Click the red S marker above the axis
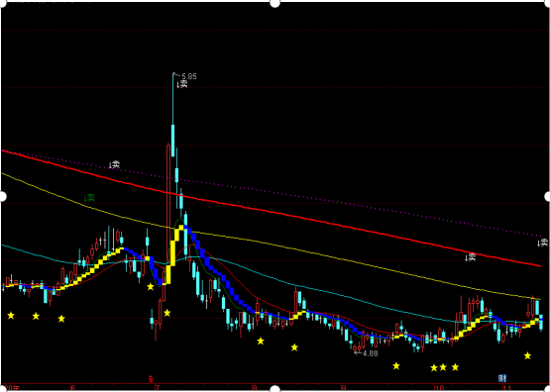This screenshot has width=550, height=392. coord(151,379)
